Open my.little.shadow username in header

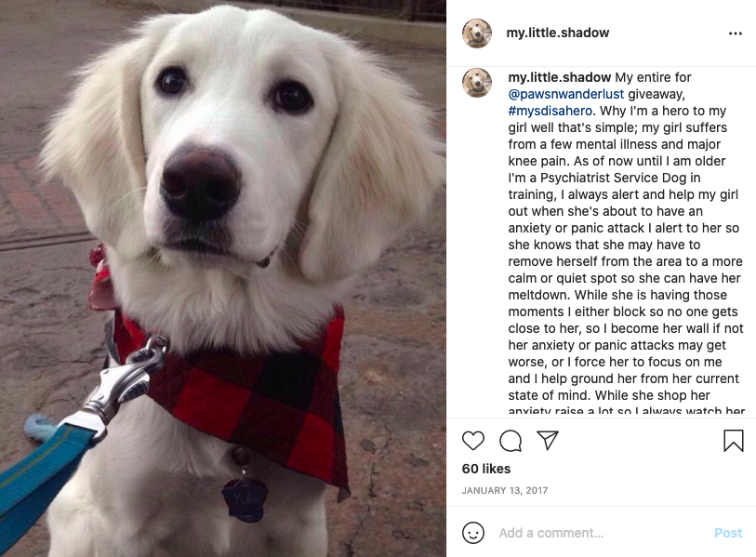[557, 33]
